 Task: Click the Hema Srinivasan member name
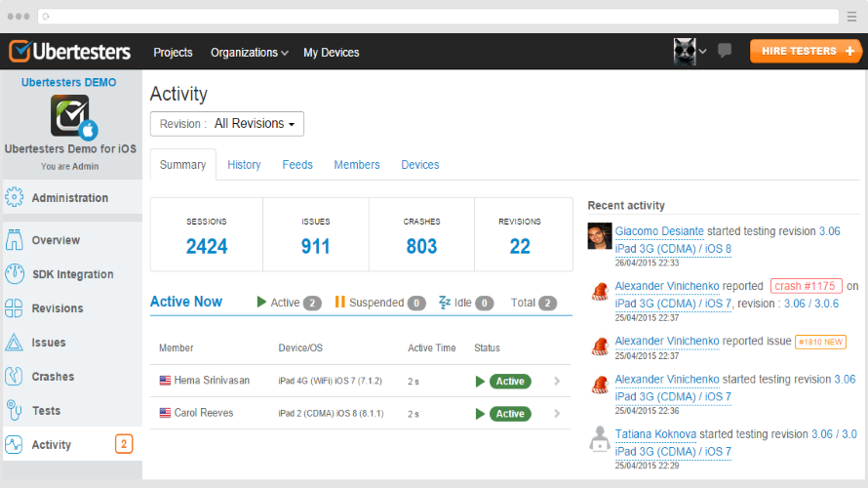pos(212,380)
